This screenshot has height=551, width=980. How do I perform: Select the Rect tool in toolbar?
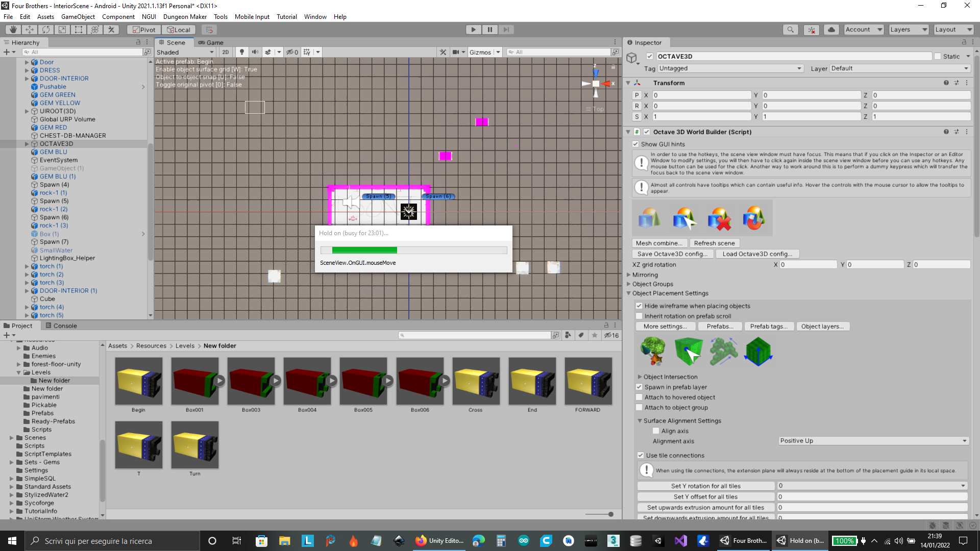point(79,30)
